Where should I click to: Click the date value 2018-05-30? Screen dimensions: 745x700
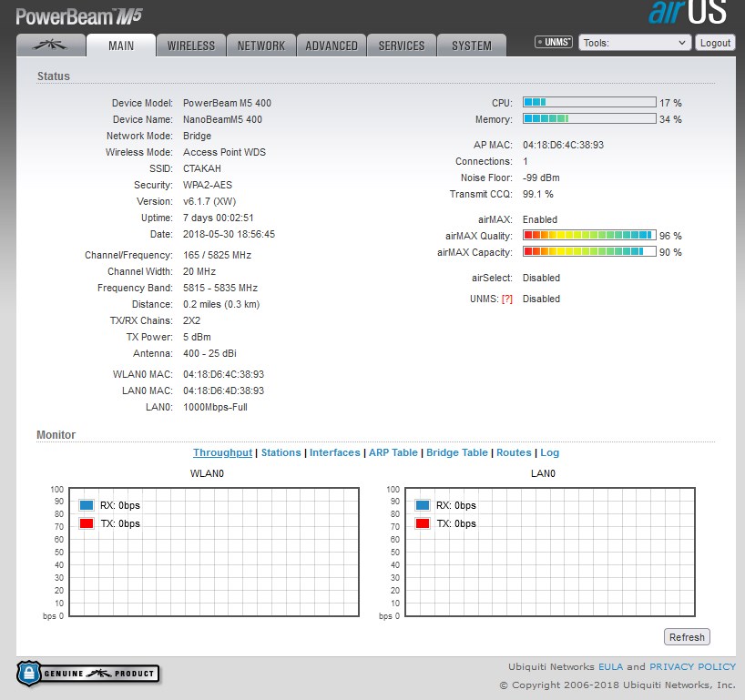pos(229,234)
